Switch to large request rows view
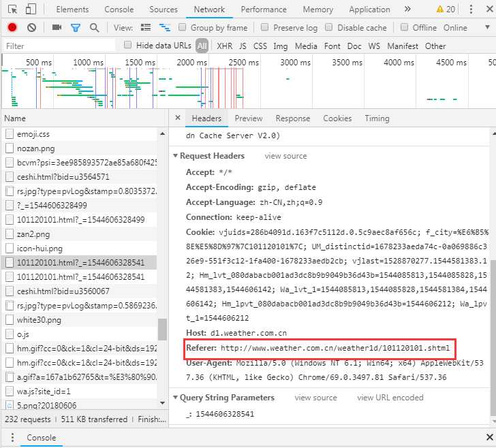Viewport: 496px width, 448px height. coord(146,27)
